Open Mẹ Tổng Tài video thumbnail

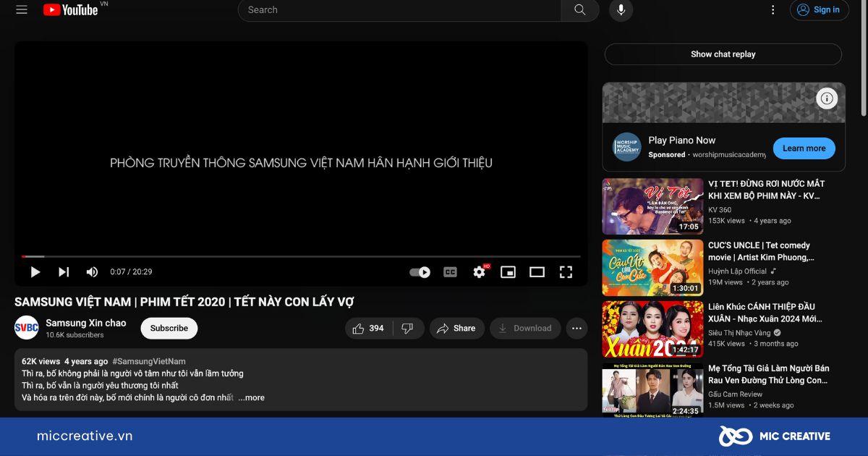pyautogui.click(x=652, y=391)
